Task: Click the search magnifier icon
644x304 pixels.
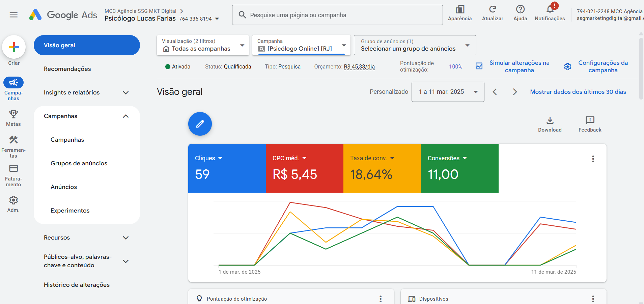Action: (x=242, y=15)
